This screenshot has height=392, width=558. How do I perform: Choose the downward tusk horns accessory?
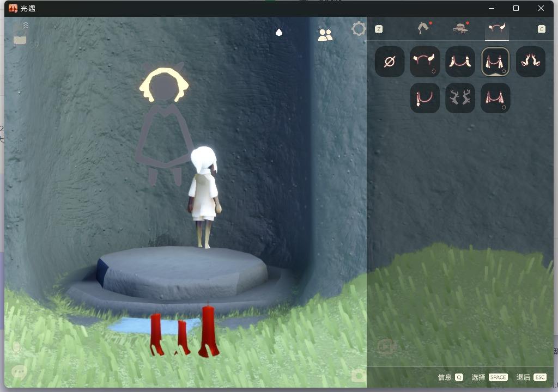[x=460, y=62]
